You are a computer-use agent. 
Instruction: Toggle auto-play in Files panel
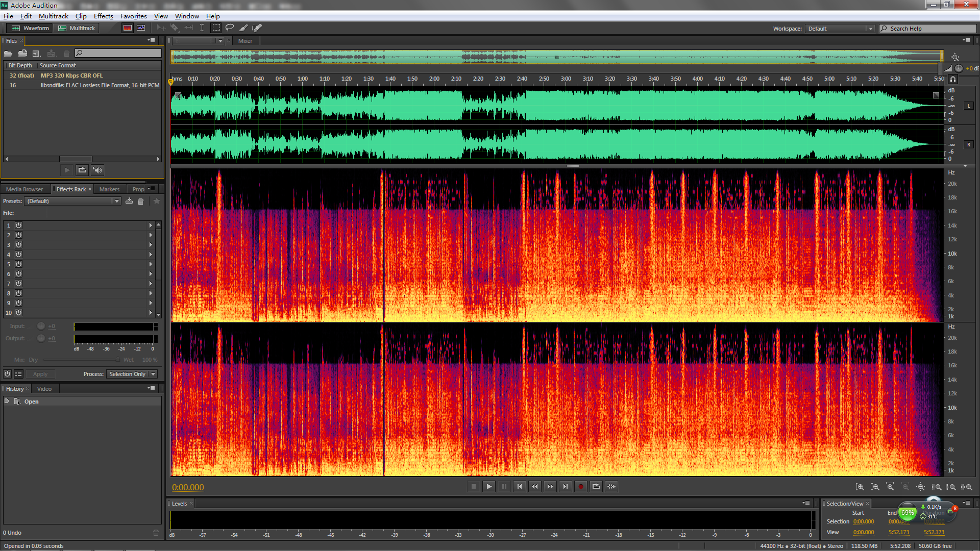pos(97,170)
